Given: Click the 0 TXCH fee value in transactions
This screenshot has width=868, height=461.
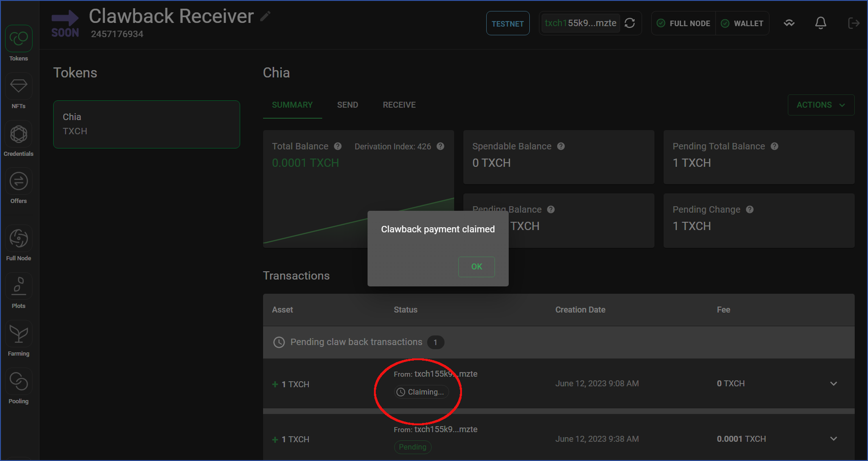Looking at the screenshot, I should (x=731, y=384).
